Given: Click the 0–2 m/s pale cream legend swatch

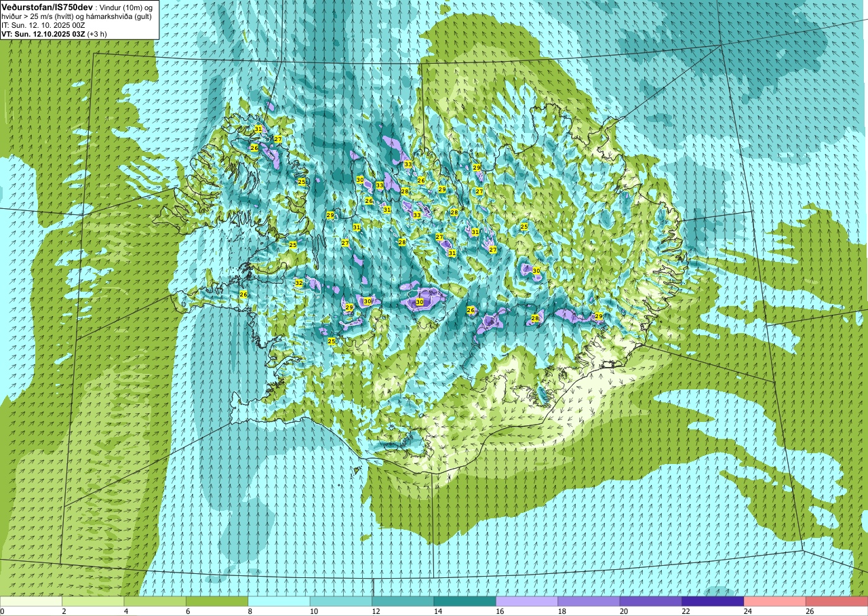Looking at the screenshot, I should [x=31, y=601].
